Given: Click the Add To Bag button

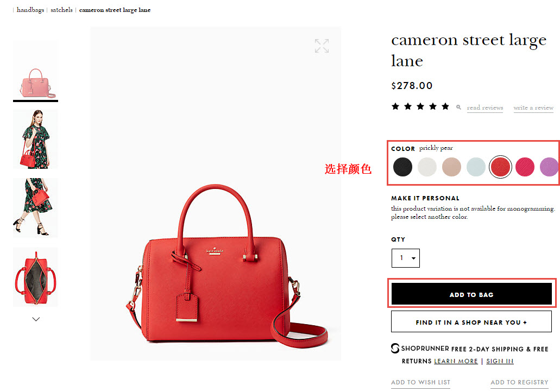Looking at the screenshot, I should tap(471, 294).
